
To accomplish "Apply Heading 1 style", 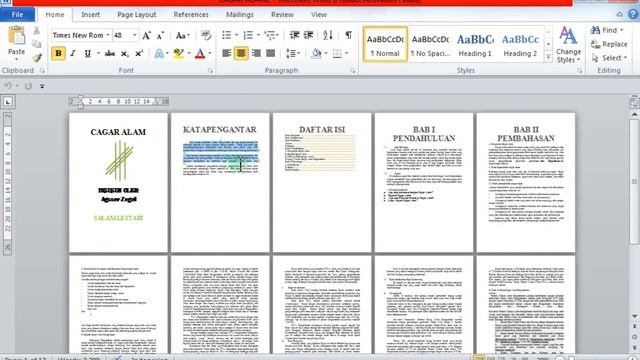I will click(x=475, y=44).
